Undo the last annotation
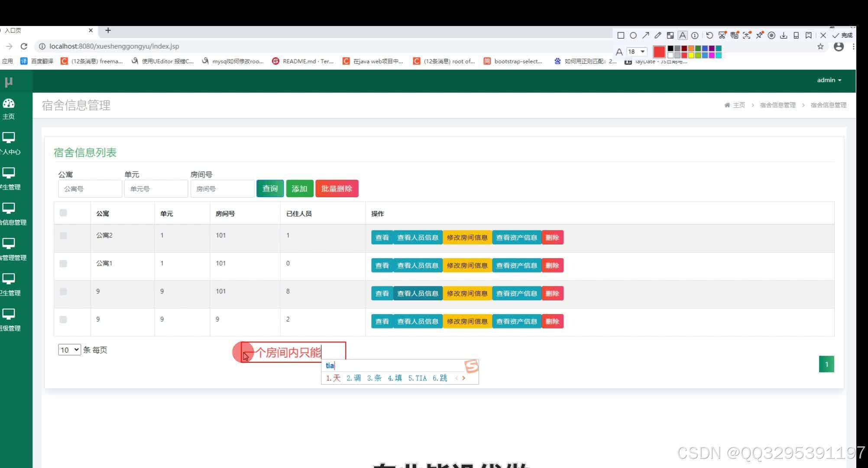Viewport: 868px width, 468px height. tap(709, 36)
